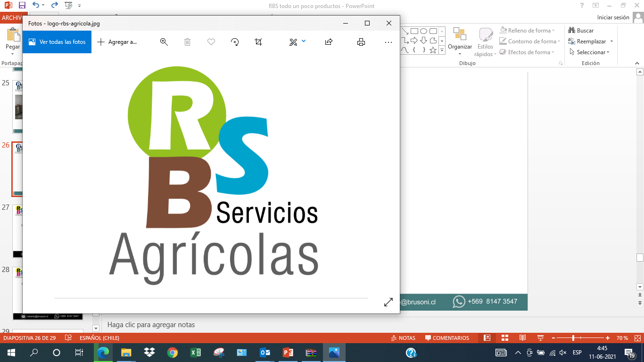The image size is (644, 362).
Task: Undo the last PowerPoint action
Action: (x=36, y=5)
